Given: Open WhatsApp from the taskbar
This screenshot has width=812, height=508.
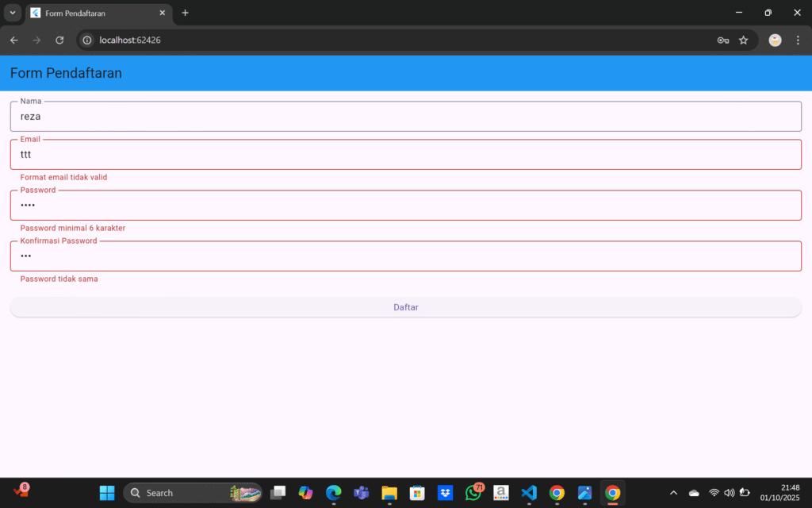Looking at the screenshot, I should pyautogui.click(x=473, y=493).
